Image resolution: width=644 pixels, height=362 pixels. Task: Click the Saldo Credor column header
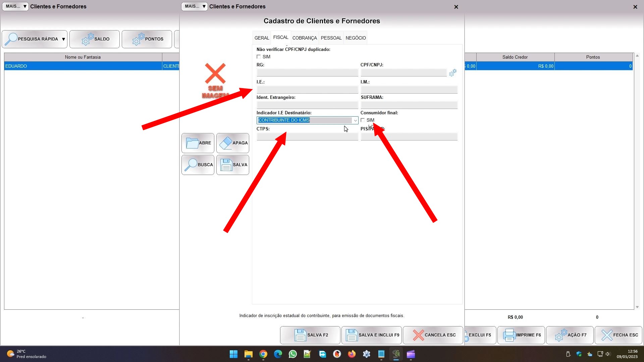(x=515, y=57)
